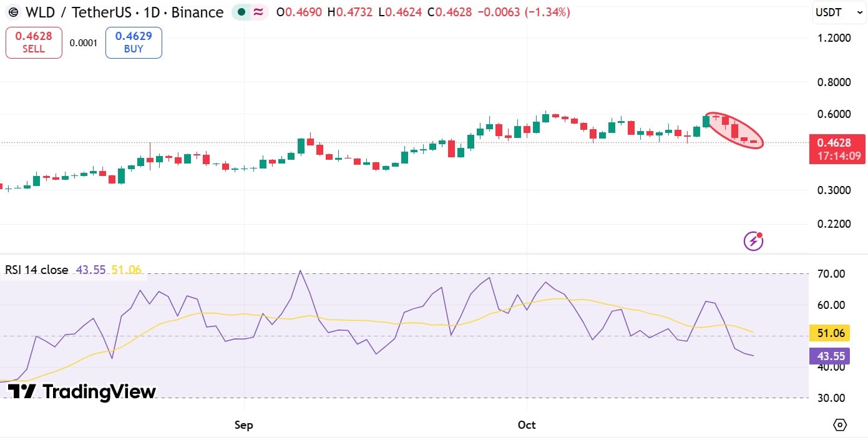The height and width of the screenshot is (440, 868).
Task: Click the yellow 51.06 axis label
Action: (x=831, y=333)
